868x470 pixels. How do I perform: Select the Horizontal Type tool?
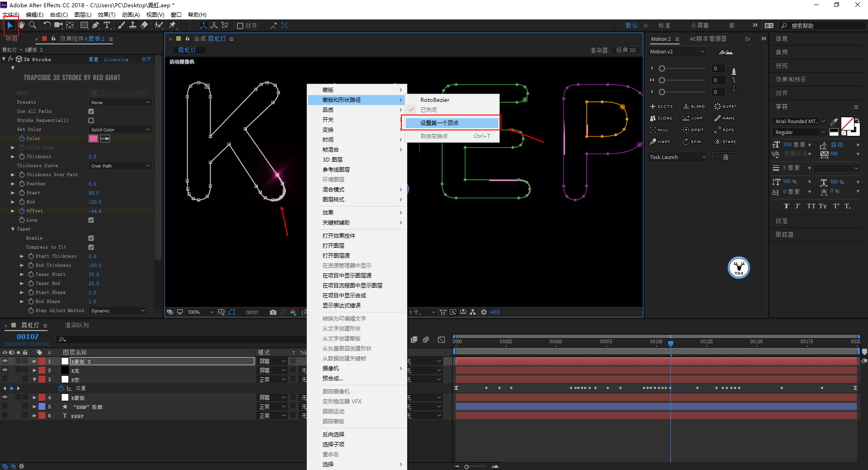click(x=107, y=25)
